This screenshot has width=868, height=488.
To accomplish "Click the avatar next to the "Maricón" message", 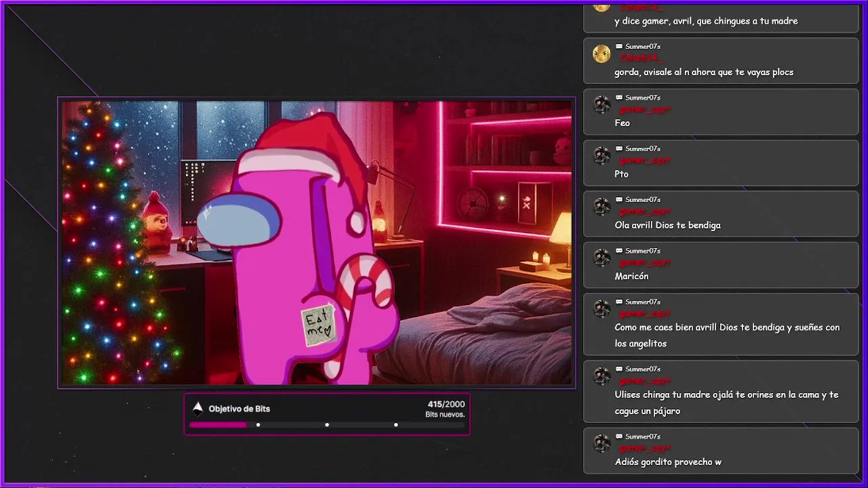I will pos(601,258).
